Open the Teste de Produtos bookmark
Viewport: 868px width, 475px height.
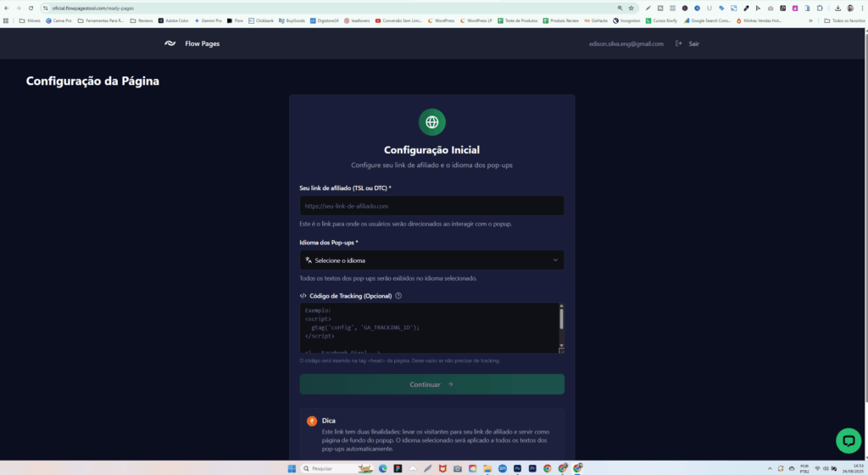point(518,20)
